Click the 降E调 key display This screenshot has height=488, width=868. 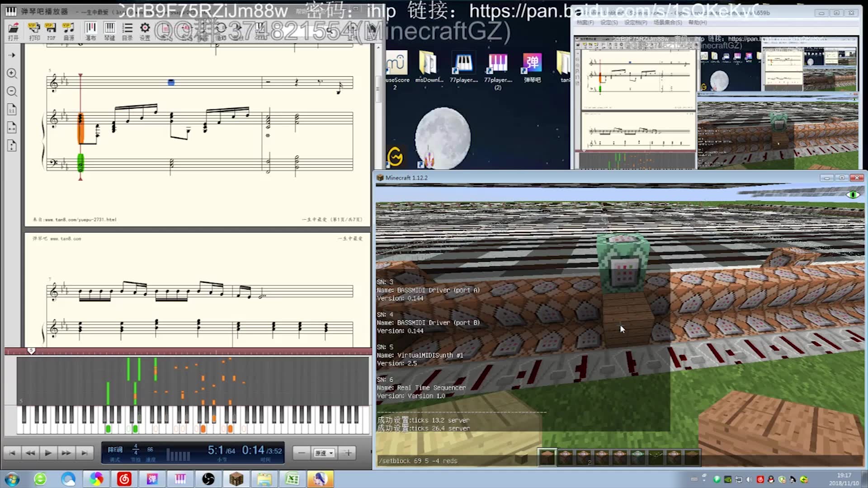point(115,450)
